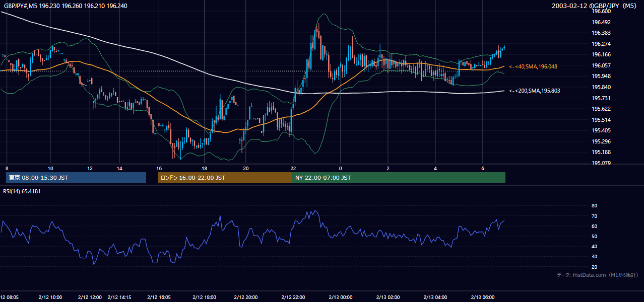Click price axis label 195.731
This screenshot has height=302, width=644.
[601, 98]
